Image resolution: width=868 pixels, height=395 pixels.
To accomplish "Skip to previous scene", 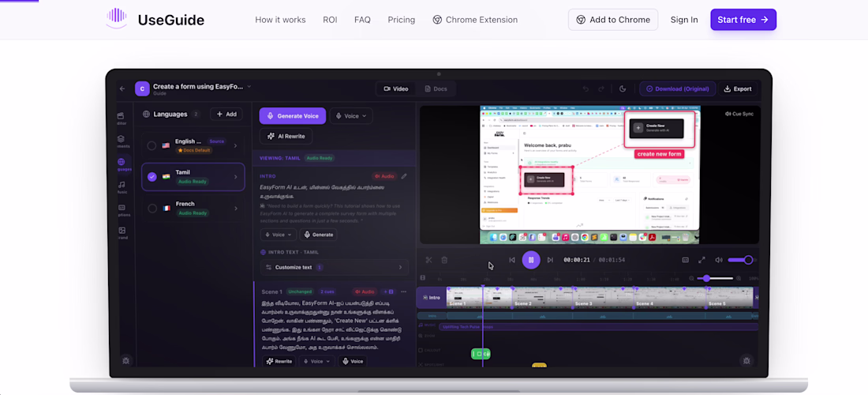I will (x=512, y=260).
